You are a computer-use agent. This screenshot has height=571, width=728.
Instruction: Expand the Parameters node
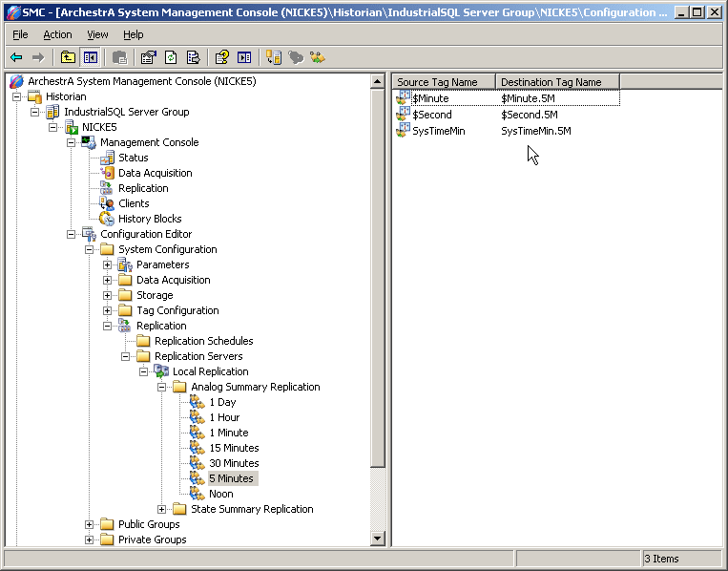coord(107,264)
